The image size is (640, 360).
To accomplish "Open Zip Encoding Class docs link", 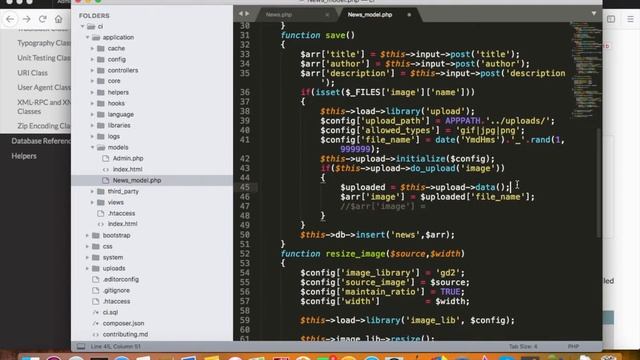I will [x=44, y=126].
